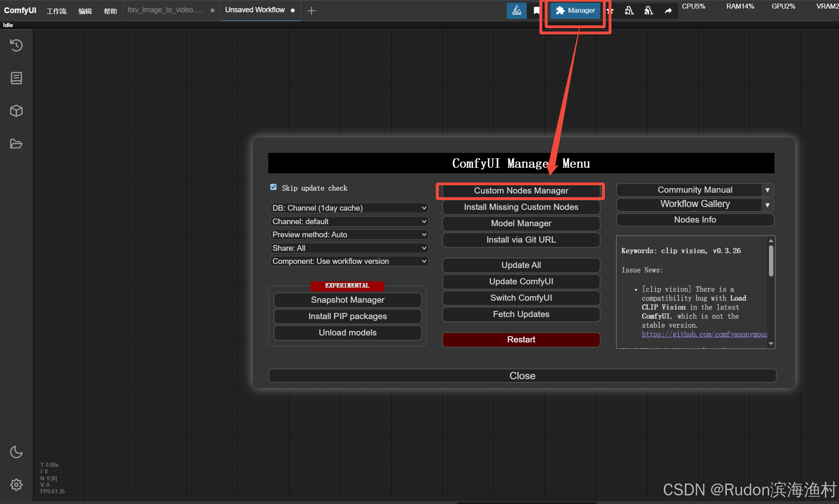Click the share arrow icon in toolbar
Image resolution: width=839 pixels, height=504 pixels.
click(x=668, y=11)
